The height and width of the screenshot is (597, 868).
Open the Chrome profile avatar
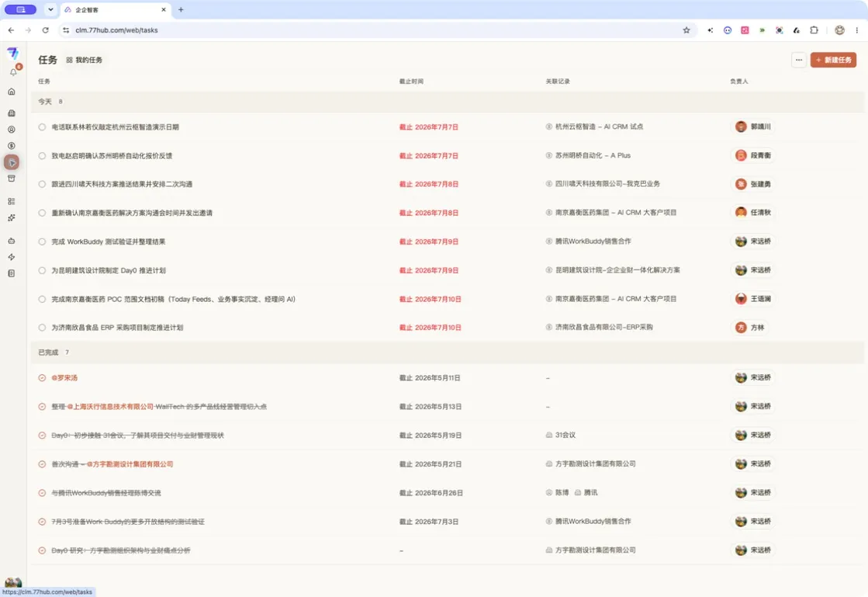coord(840,30)
